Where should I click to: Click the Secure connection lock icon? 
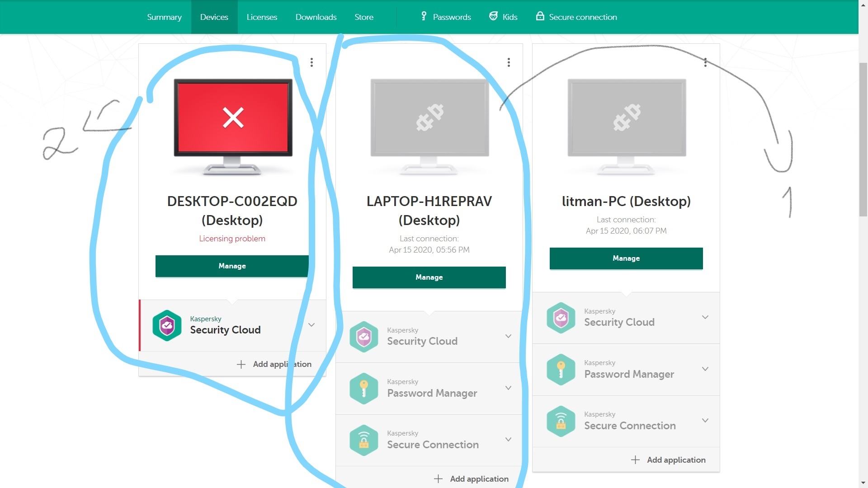540,16
